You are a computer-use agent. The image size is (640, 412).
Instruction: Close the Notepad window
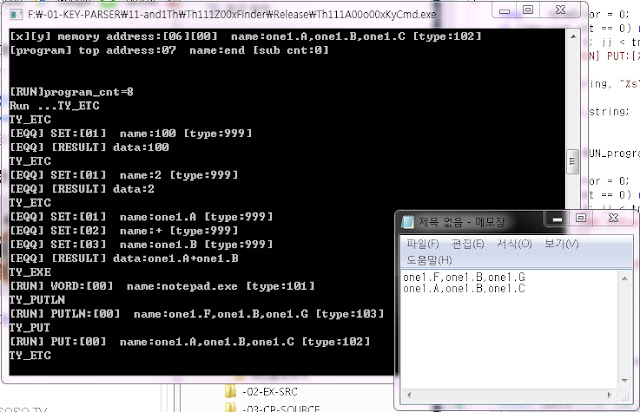613,218
